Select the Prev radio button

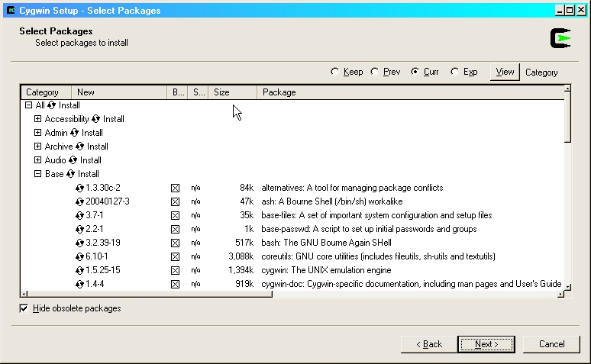[x=375, y=72]
